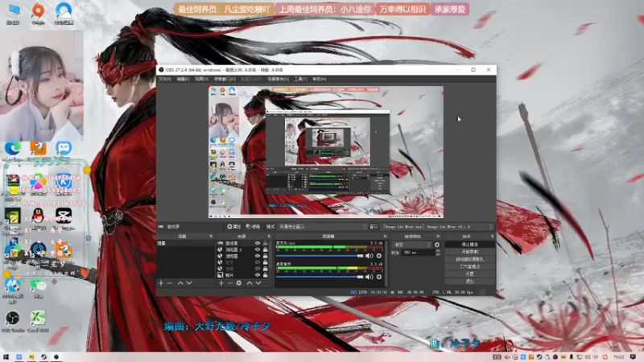Unlock the Browser source in third row
The image size is (644, 362).
[x=266, y=256]
